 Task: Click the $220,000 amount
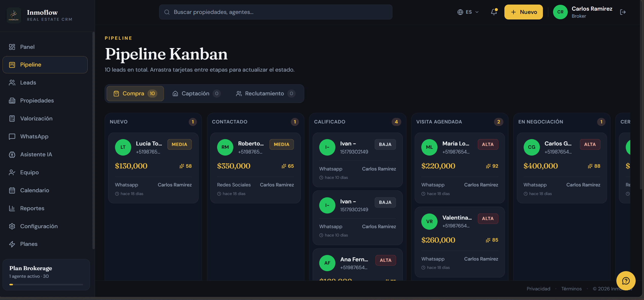click(438, 166)
